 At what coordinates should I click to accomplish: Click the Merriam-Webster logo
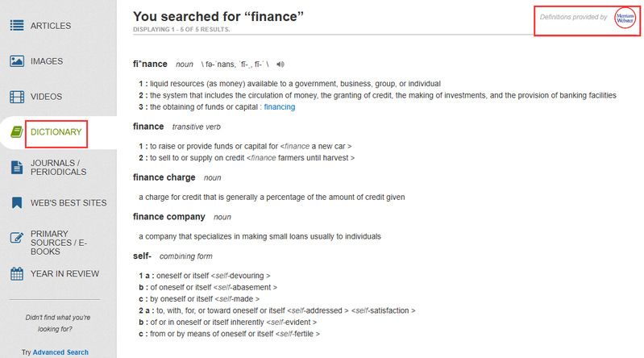[625, 18]
